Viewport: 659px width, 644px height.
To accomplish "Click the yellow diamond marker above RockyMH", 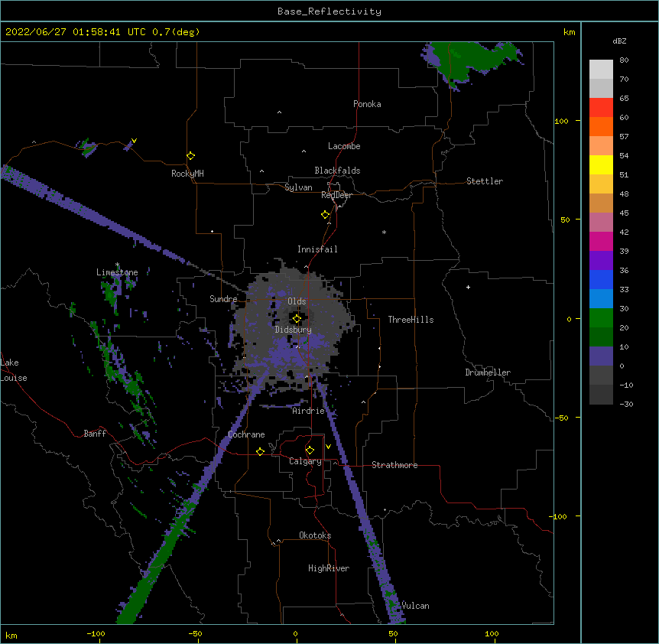I will 191,156.
